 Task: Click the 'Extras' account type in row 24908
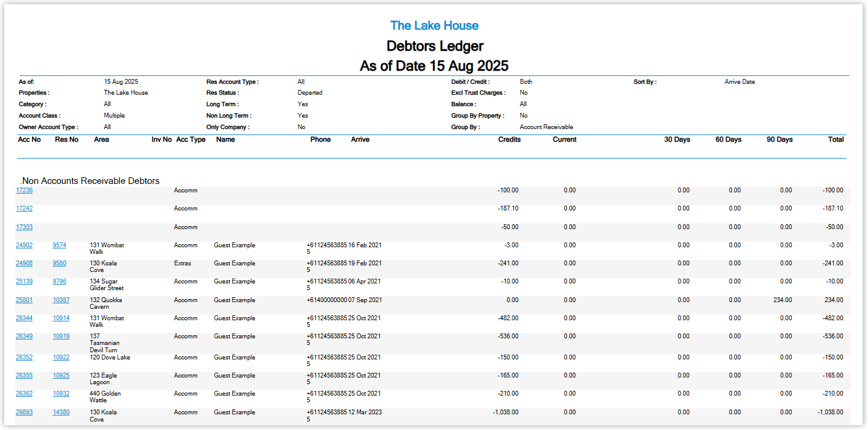tap(183, 264)
